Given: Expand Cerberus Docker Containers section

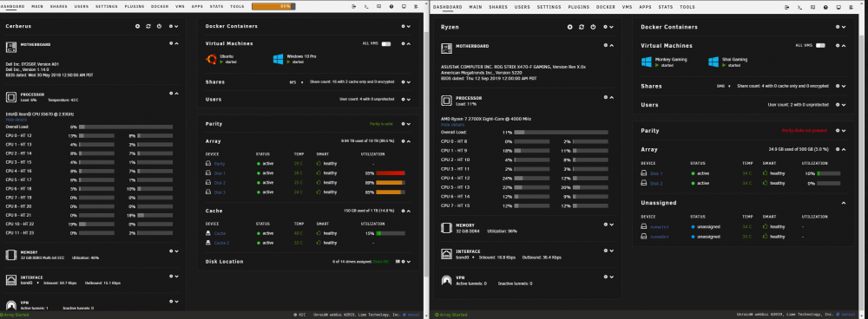Looking at the screenshot, I should coord(408,26).
